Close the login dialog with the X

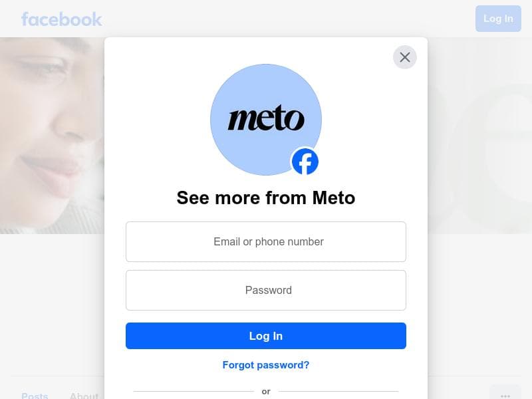point(405,57)
